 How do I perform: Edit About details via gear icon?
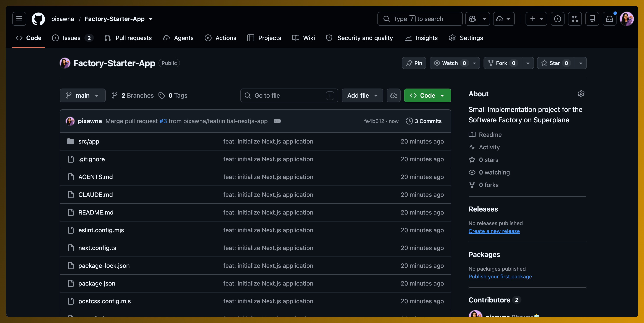pos(581,94)
